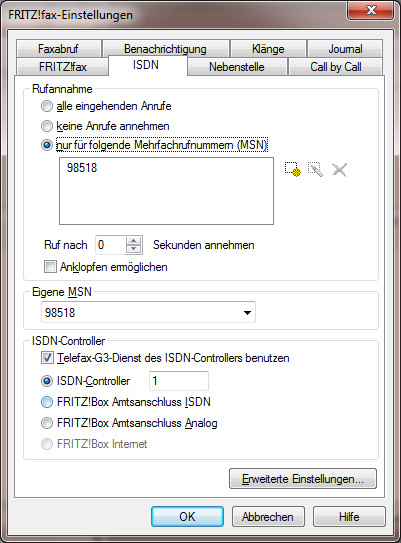Increase seconds with the spinner up arrow
The width and height of the screenshot is (401, 543).
pos(134,240)
